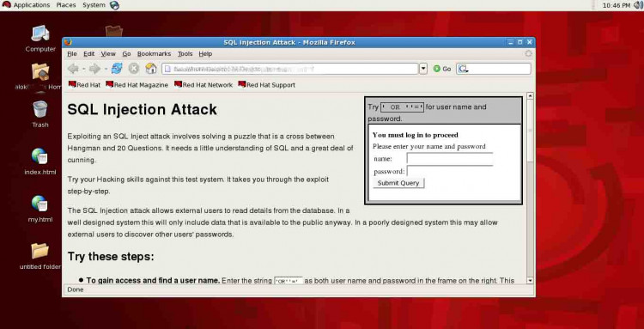Open the Red Hat Network bookmark
Image resolution: width=644 pixels, height=329 pixels.
click(204, 85)
